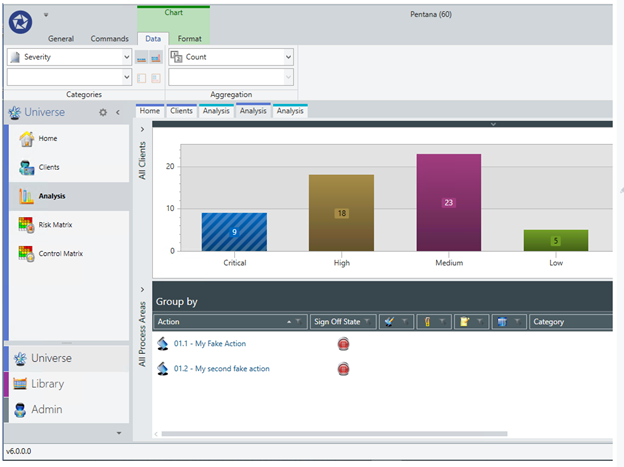Screen dimensions: 624x467
Task: Expand the All Clients side panel
Action: pyautogui.click(x=142, y=129)
